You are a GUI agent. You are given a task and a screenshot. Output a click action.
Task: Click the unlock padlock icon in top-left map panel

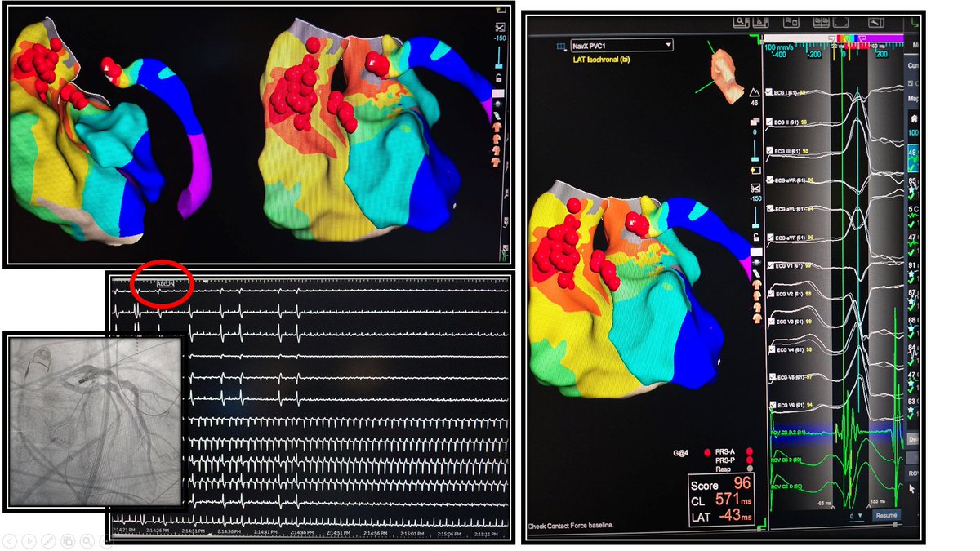(x=499, y=78)
